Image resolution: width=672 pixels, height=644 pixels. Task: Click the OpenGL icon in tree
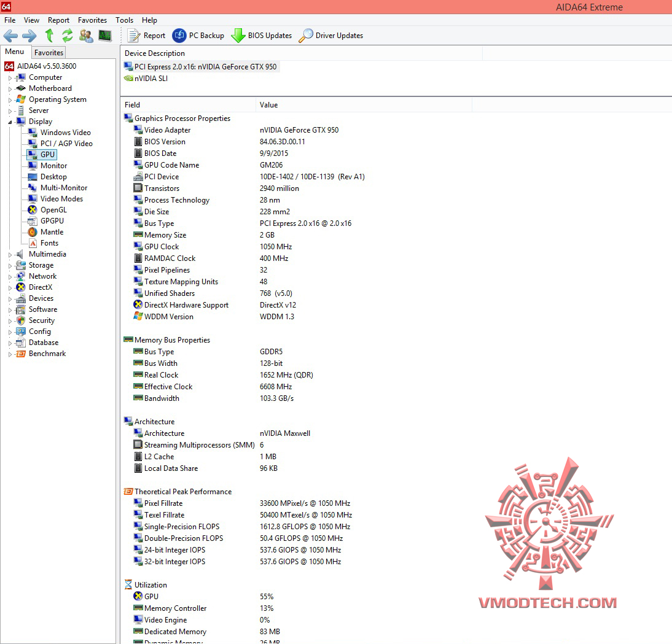(x=33, y=210)
